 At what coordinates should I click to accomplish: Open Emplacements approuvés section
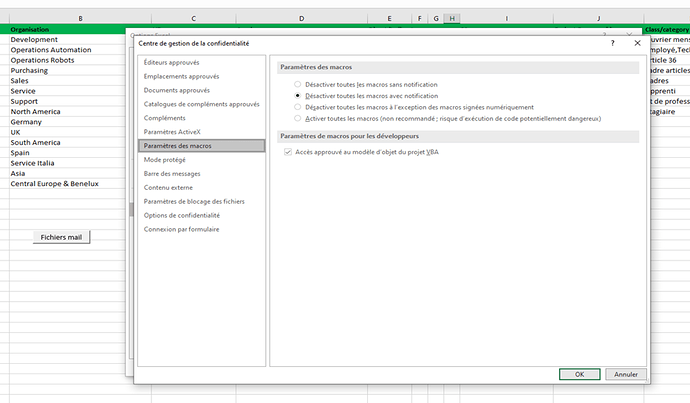202,76
